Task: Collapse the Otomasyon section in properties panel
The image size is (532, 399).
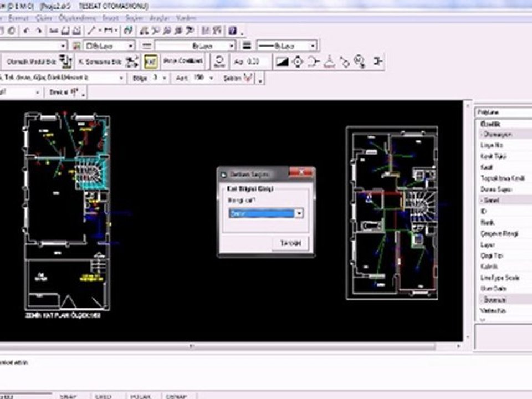Action: pos(482,134)
